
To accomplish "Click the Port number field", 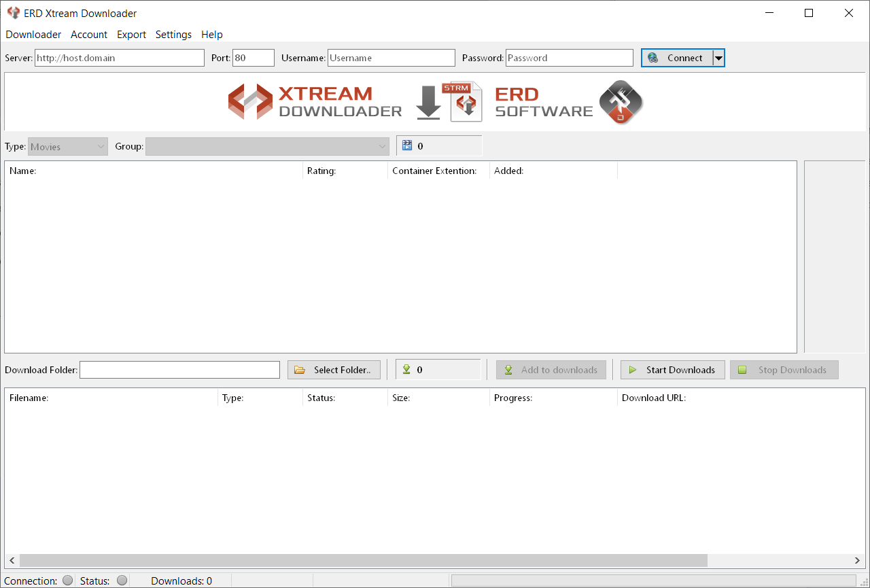I will 254,58.
